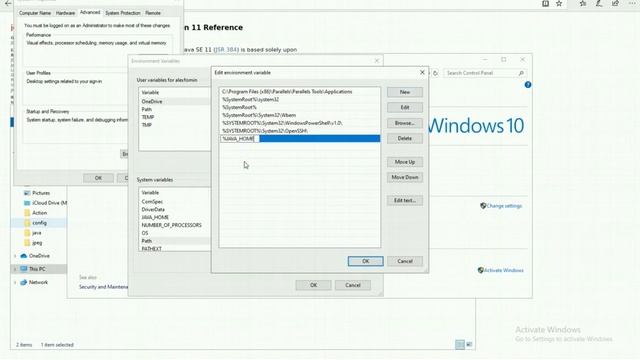Screen dimensions: 640x360
Task: Click the share icon in browser toolbar
Action: click(x=615, y=3)
